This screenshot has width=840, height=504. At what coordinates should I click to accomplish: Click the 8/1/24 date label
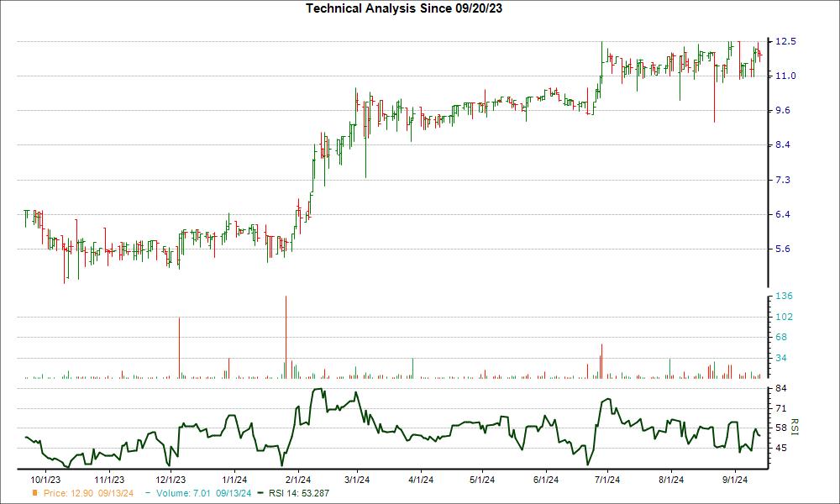point(670,480)
